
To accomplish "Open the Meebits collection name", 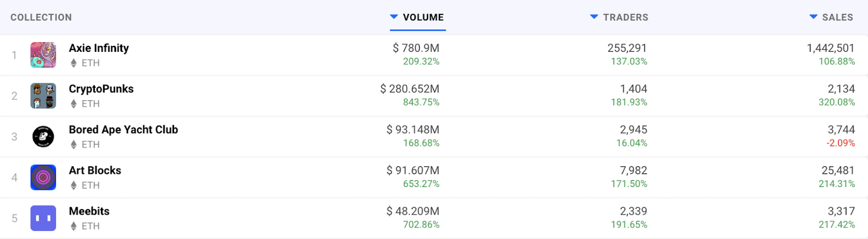I will pos(89,211).
